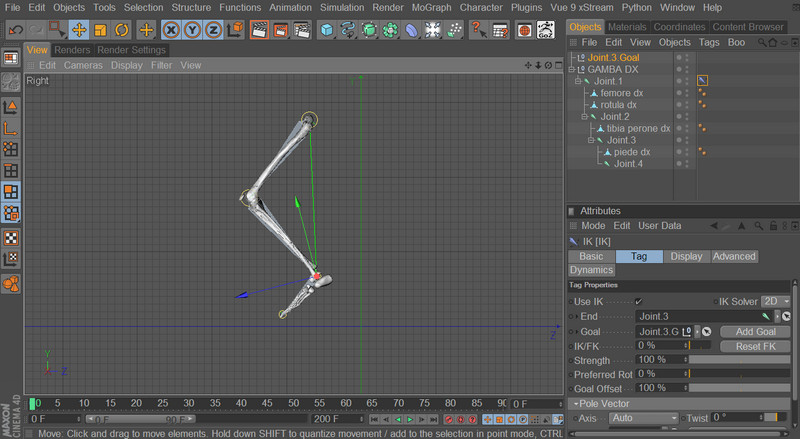Image resolution: width=800 pixels, height=439 pixels.
Task: Click the Render View clapperboard icon
Action: point(258,29)
